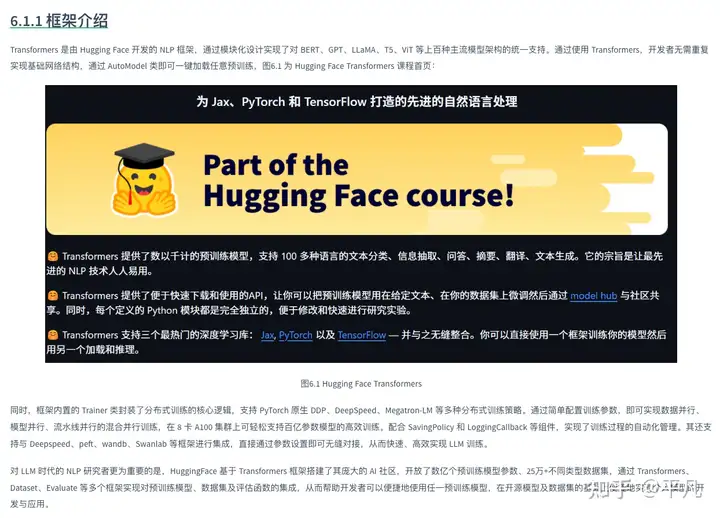
Task: Click the emoji before 'Transformers 提供了数以千计'
Action: [x=53, y=256]
